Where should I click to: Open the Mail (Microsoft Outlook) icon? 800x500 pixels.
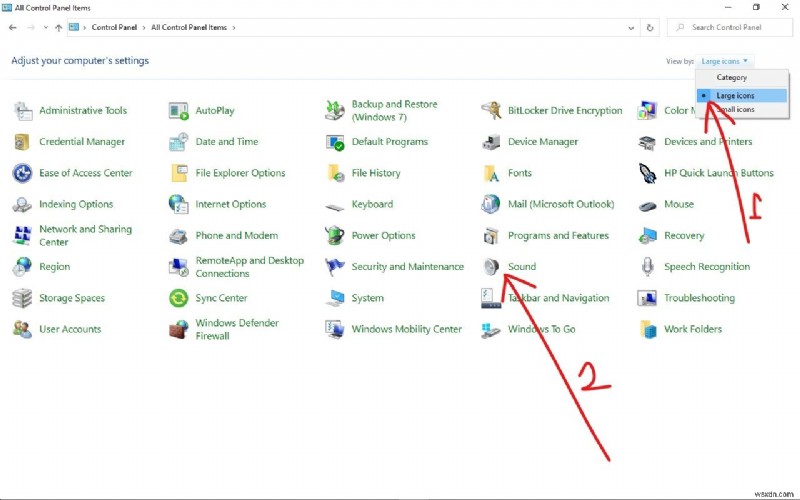(x=491, y=204)
